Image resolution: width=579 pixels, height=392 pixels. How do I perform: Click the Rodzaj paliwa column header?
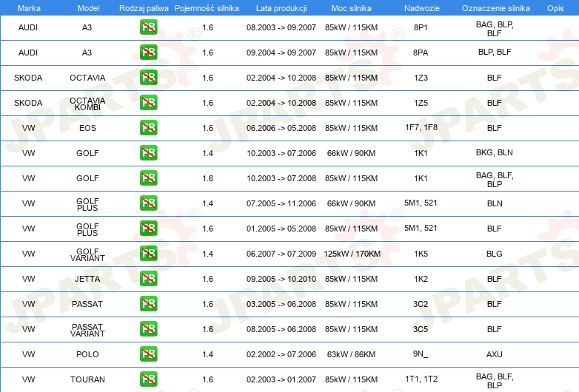pyautogui.click(x=144, y=8)
